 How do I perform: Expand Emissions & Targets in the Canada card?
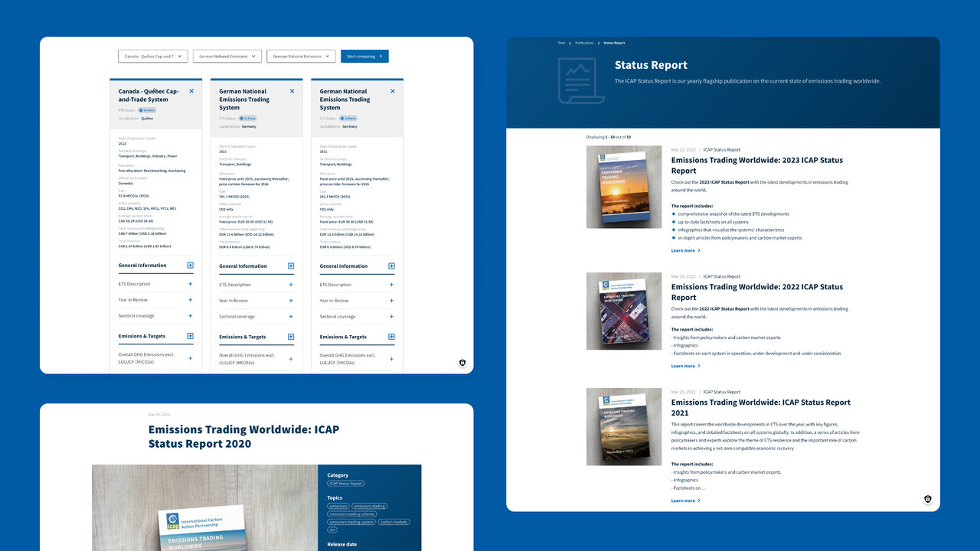(x=190, y=336)
